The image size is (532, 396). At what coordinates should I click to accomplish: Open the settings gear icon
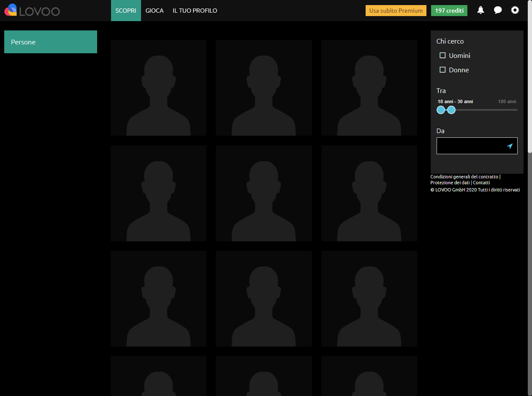(515, 10)
